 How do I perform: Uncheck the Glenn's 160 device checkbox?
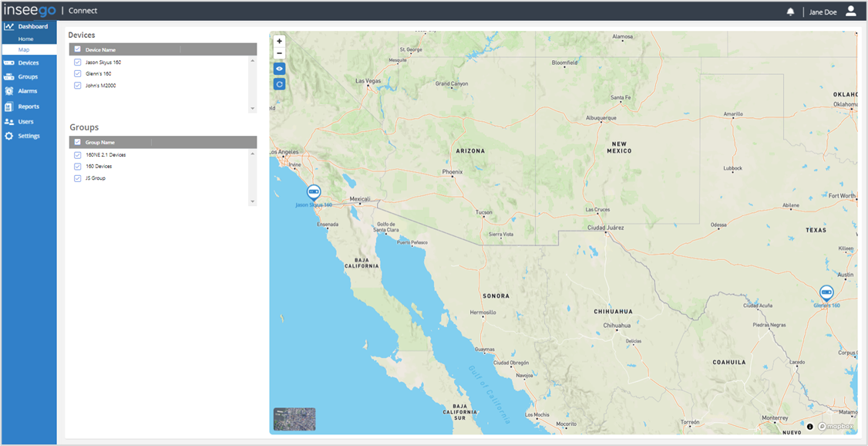point(78,73)
